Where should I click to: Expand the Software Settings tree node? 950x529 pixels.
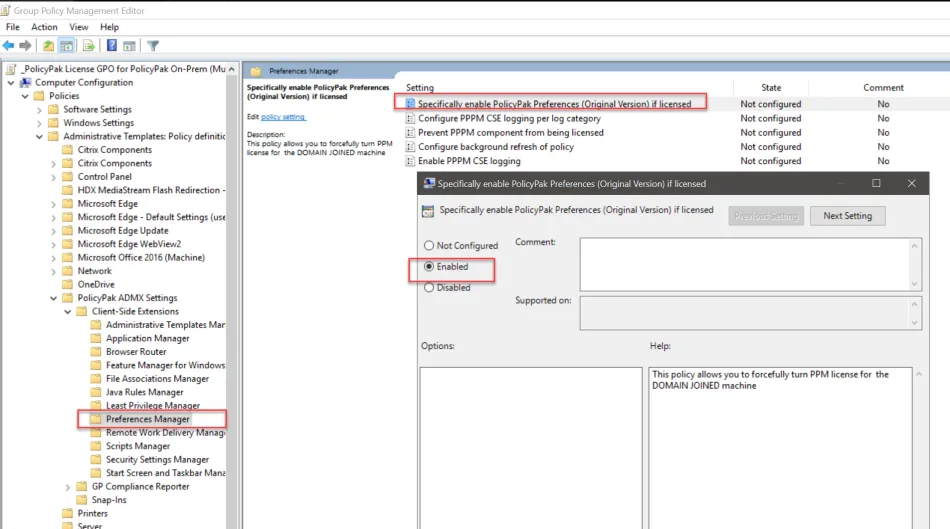pyautogui.click(x=39, y=110)
